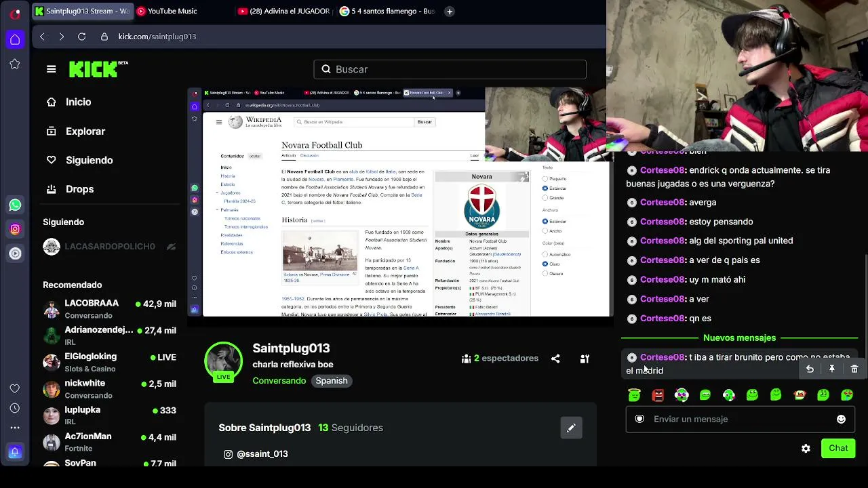Switch to the 5 4 santos flamengo tab
The image size is (868, 488).
coord(387,11)
